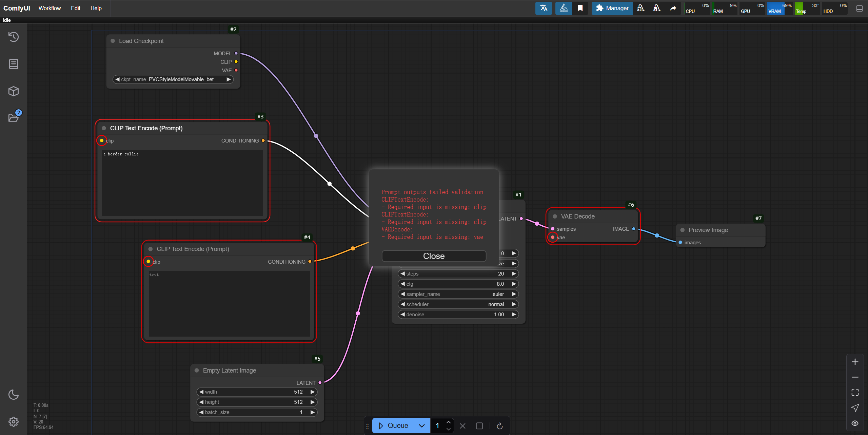Click the fit view icon
Screen dimensions: 868x435
tap(855, 393)
